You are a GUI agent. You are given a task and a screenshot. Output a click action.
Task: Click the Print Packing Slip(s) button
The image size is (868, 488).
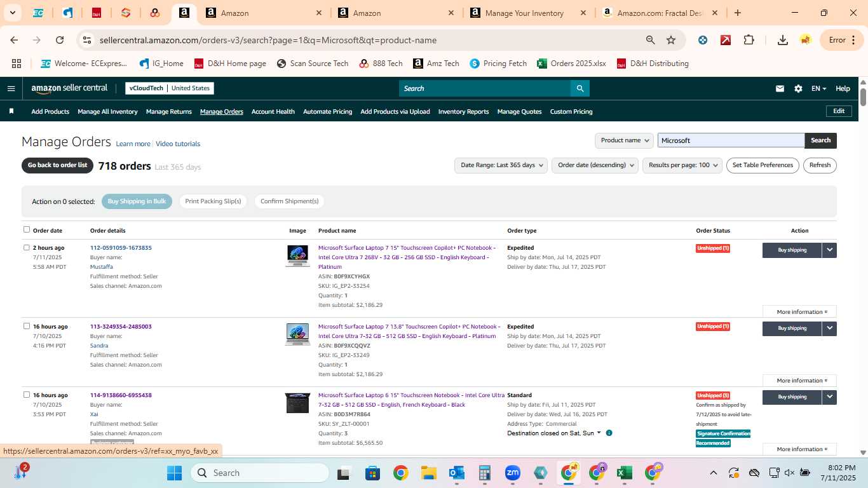pyautogui.click(x=213, y=201)
